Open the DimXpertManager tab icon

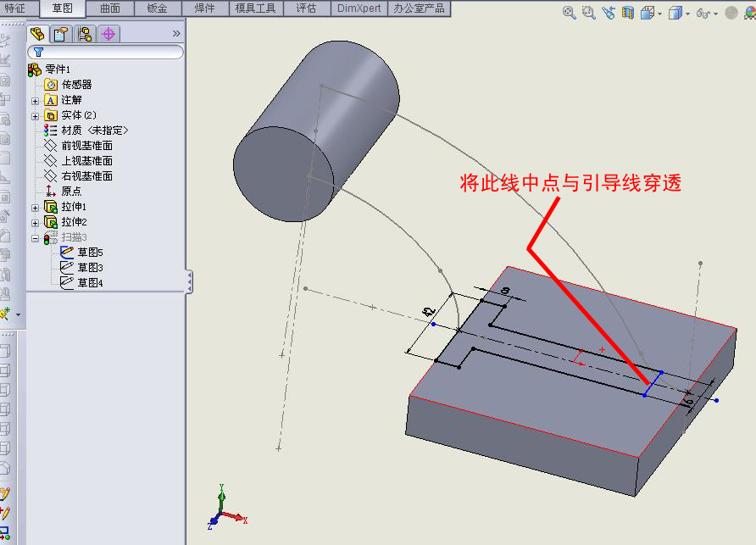pos(108,34)
